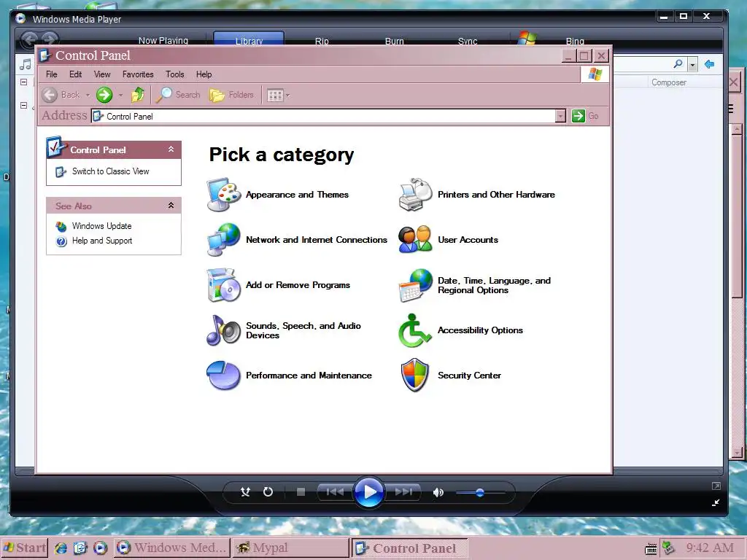747x560 pixels.
Task: Click the green Forward arrow button
Action: click(x=104, y=95)
